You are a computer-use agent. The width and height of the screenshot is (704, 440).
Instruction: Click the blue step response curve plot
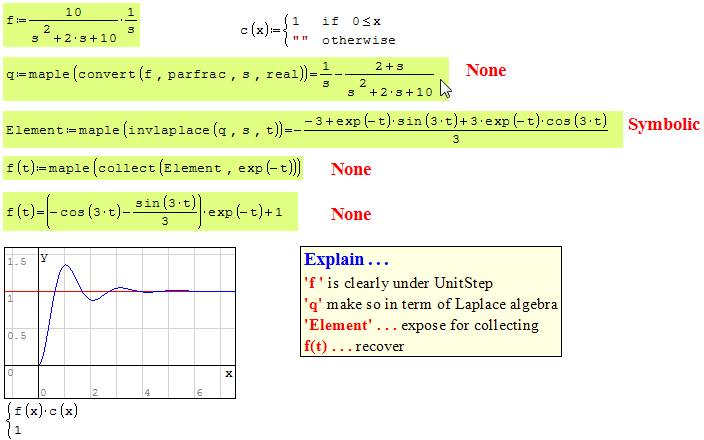point(68,275)
